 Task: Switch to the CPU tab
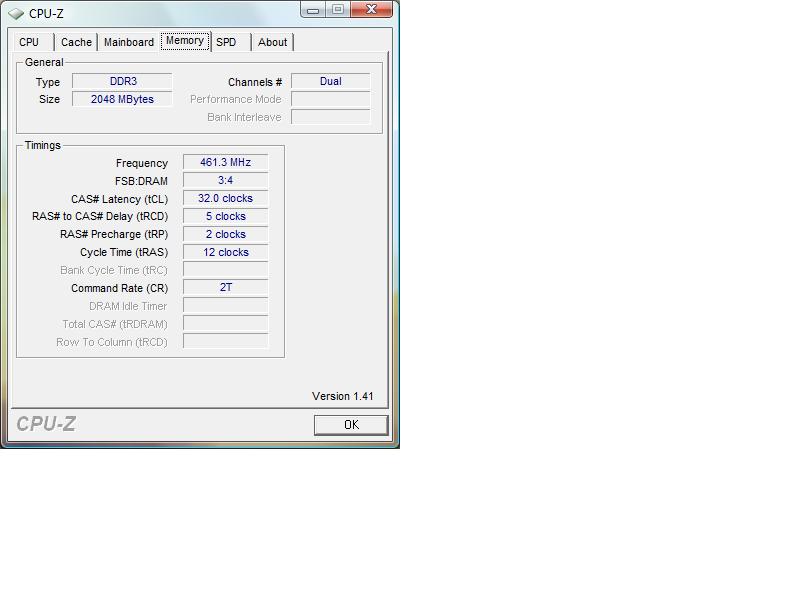coord(29,42)
